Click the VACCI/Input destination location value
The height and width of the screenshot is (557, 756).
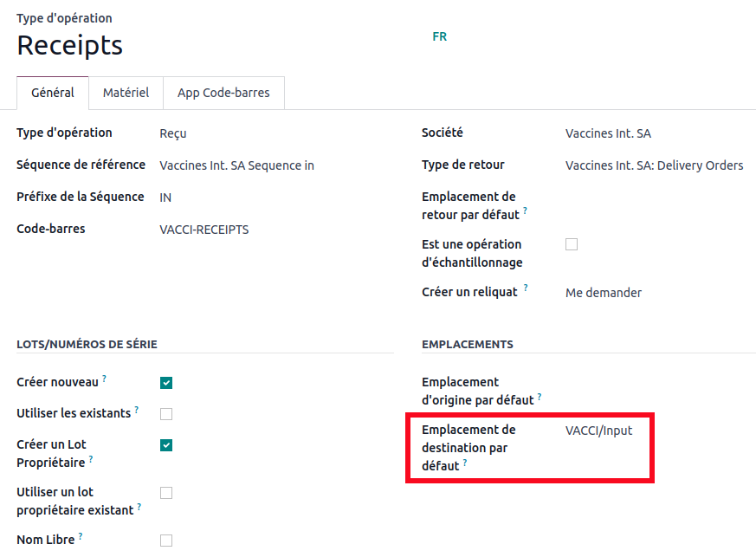598,431
